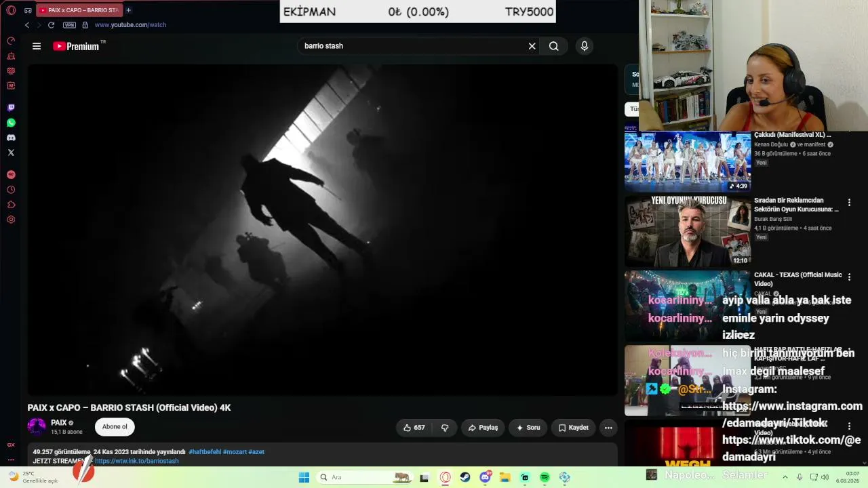View site security lock info
Viewport: 868px width, 488px height.
[x=85, y=25]
